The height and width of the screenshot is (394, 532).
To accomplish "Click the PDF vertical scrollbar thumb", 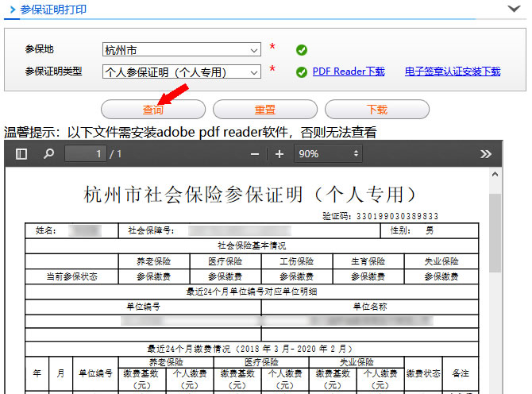I will [495, 233].
